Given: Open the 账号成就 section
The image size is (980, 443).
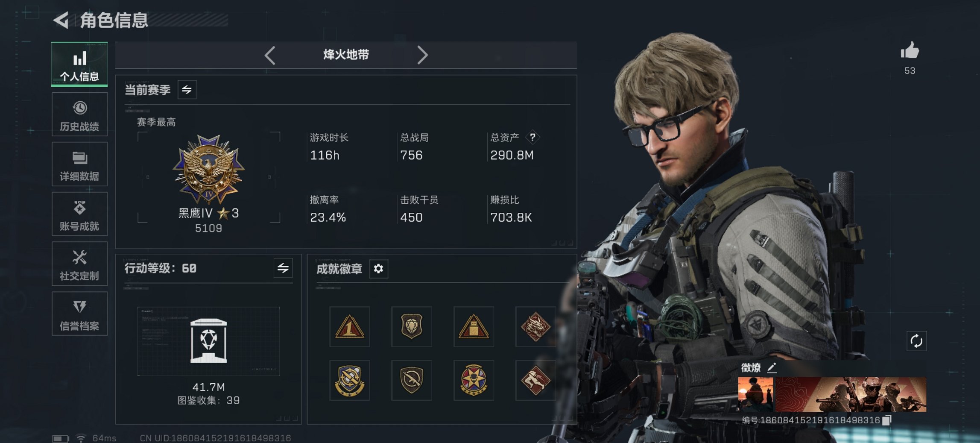Looking at the screenshot, I should [x=79, y=214].
